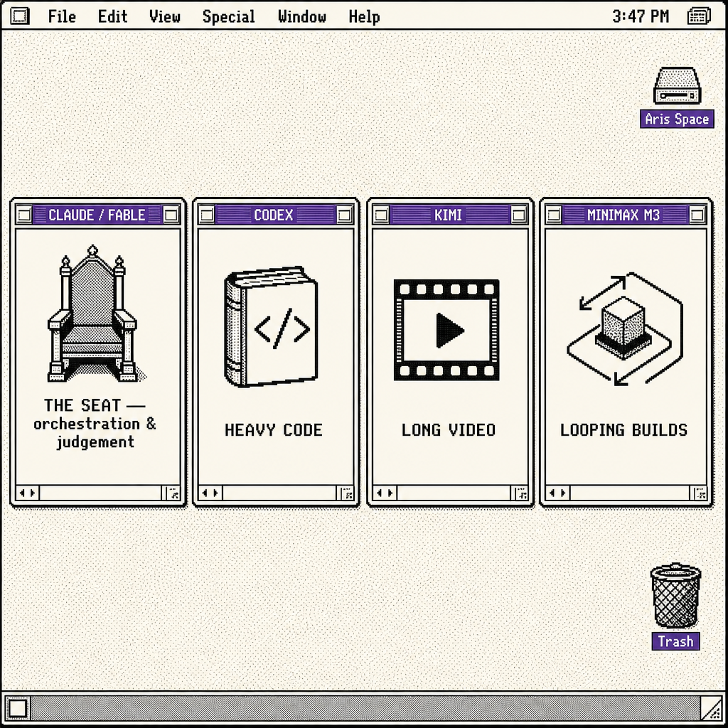Close the Claude / Fable window
This screenshot has width=728, height=728.
tap(24, 215)
